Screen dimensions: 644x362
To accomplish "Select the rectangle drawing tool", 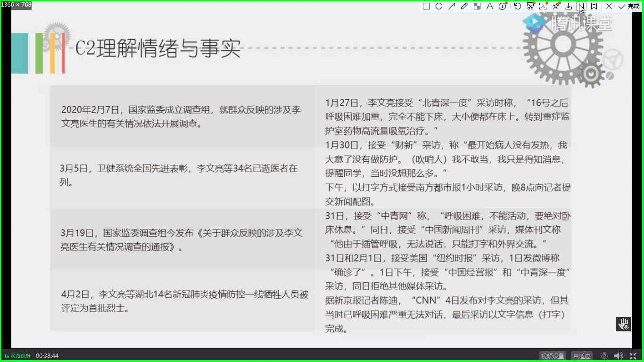I will click(x=426, y=6).
